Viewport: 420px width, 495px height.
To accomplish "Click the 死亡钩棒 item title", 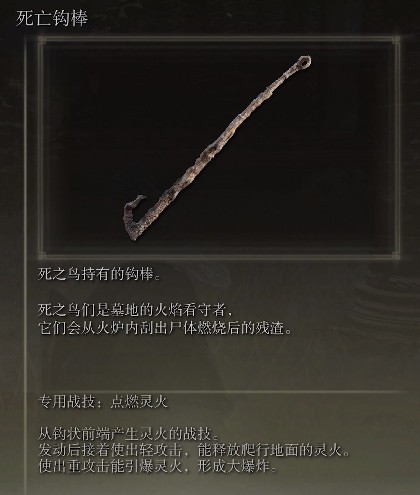I will click(52, 18).
